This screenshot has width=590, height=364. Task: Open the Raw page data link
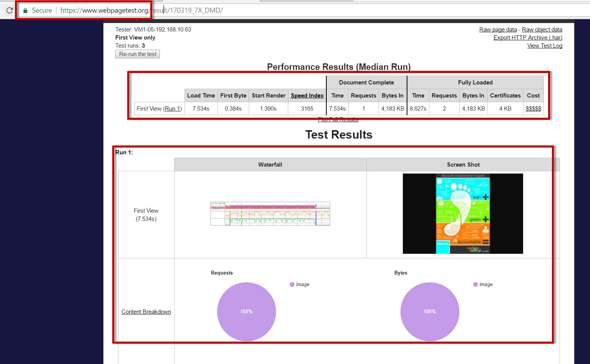(x=498, y=30)
